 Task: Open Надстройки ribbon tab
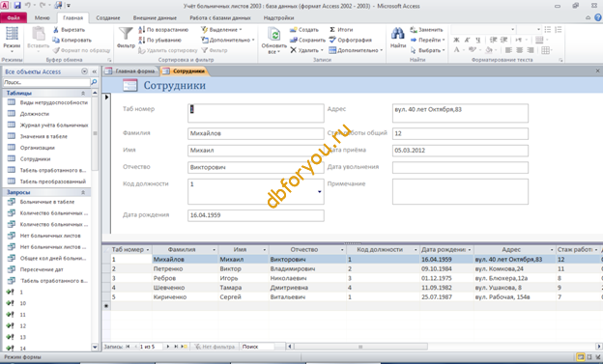(x=278, y=17)
